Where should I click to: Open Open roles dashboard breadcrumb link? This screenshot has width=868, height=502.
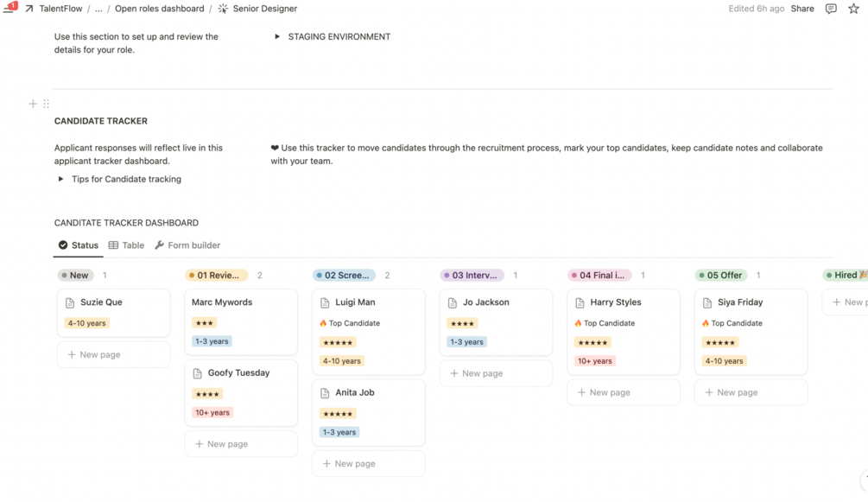(x=159, y=9)
